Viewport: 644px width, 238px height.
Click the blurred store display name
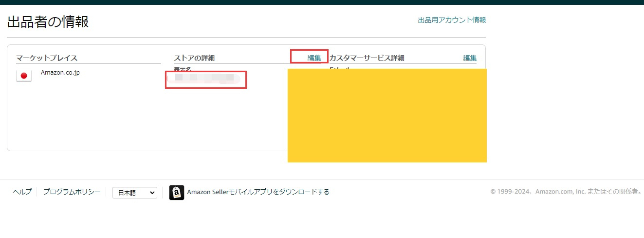[x=204, y=78]
